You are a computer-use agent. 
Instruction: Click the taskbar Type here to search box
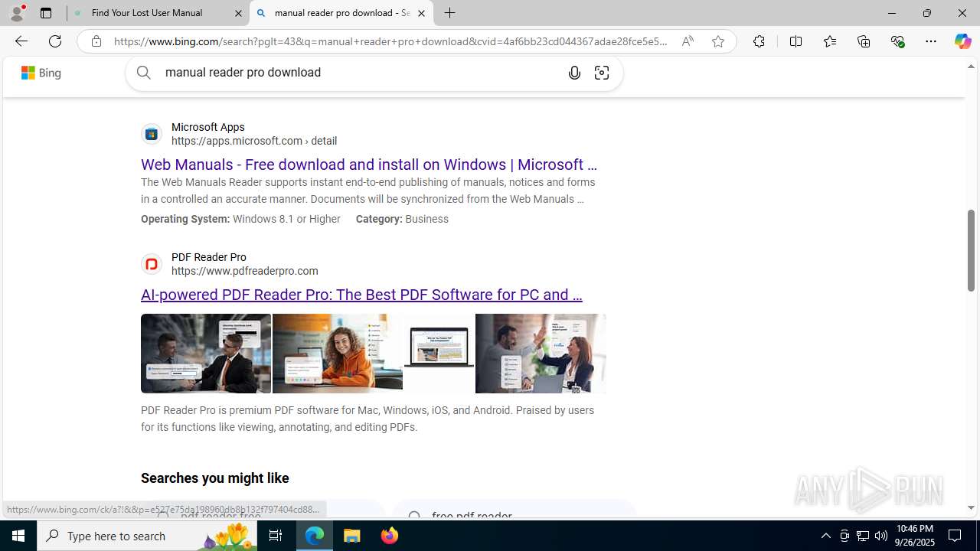click(147, 536)
